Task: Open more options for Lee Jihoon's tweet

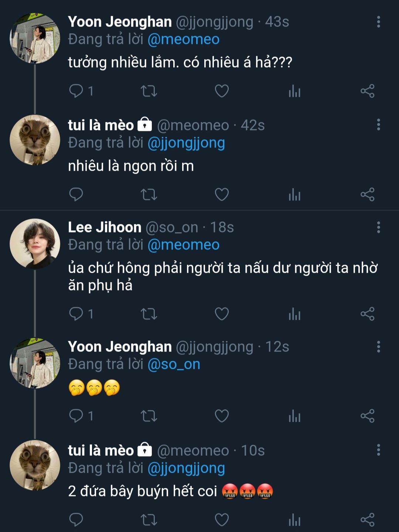Action: 378,227
